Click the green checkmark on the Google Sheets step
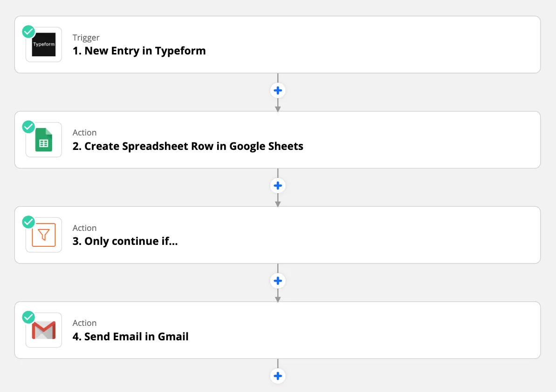556x392 pixels. point(28,127)
